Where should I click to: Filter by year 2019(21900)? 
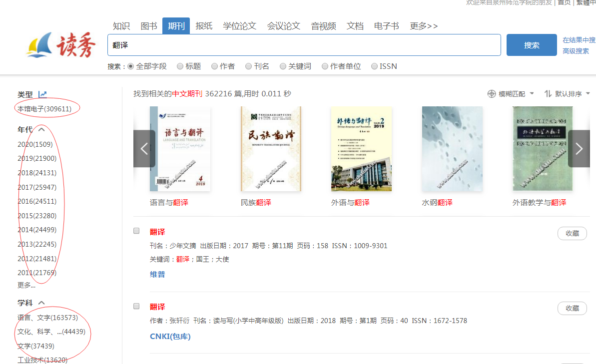(37, 158)
